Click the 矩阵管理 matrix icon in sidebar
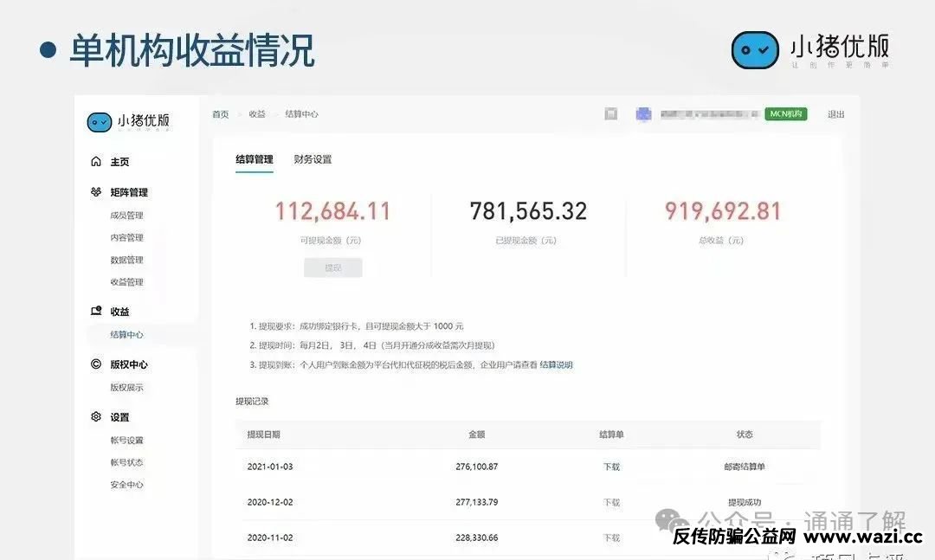The image size is (935, 560). (96, 192)
